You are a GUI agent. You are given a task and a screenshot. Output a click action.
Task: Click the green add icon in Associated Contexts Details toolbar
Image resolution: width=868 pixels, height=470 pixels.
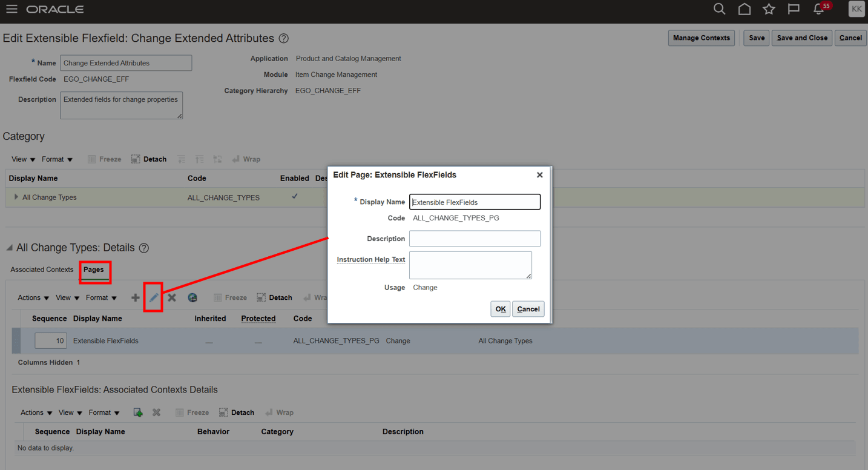point(138,412)
